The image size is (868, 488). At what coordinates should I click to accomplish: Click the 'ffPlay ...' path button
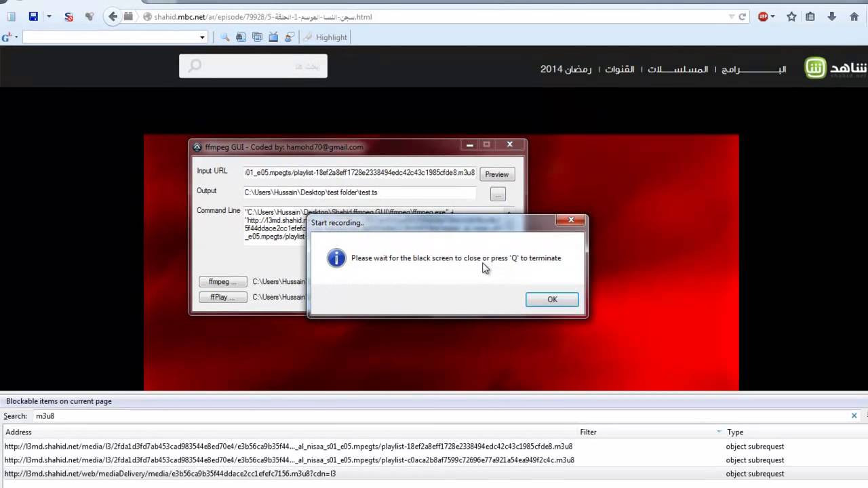[x=222, y=297]
